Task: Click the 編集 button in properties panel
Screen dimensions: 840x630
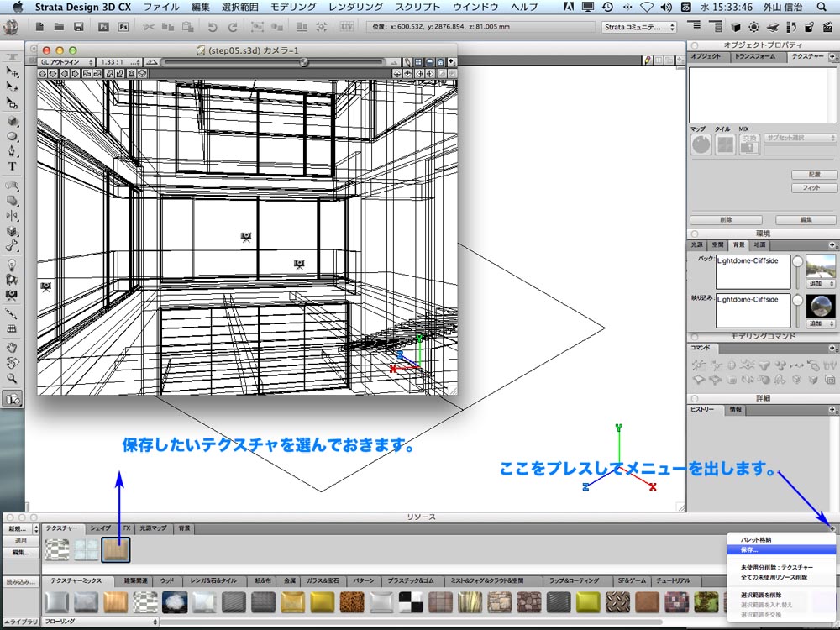Action: [806, 220]
